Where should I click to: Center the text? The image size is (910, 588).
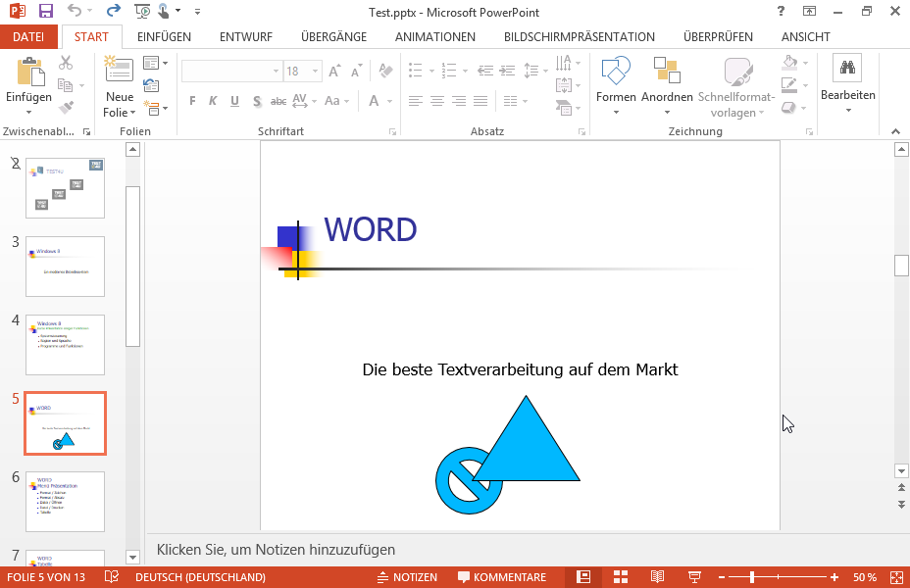437,102
